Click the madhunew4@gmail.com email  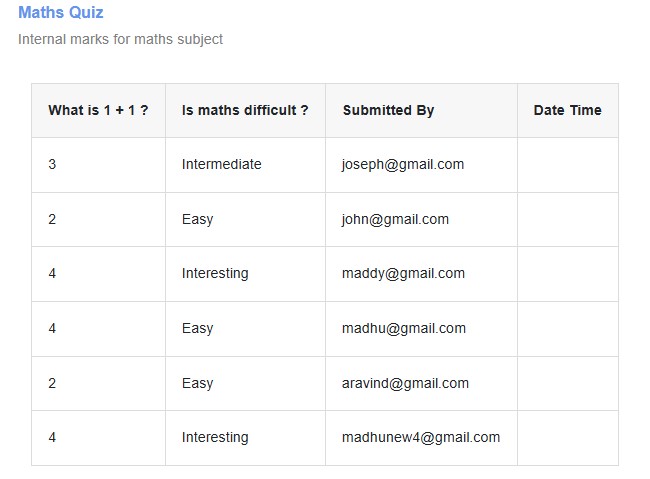420,437
